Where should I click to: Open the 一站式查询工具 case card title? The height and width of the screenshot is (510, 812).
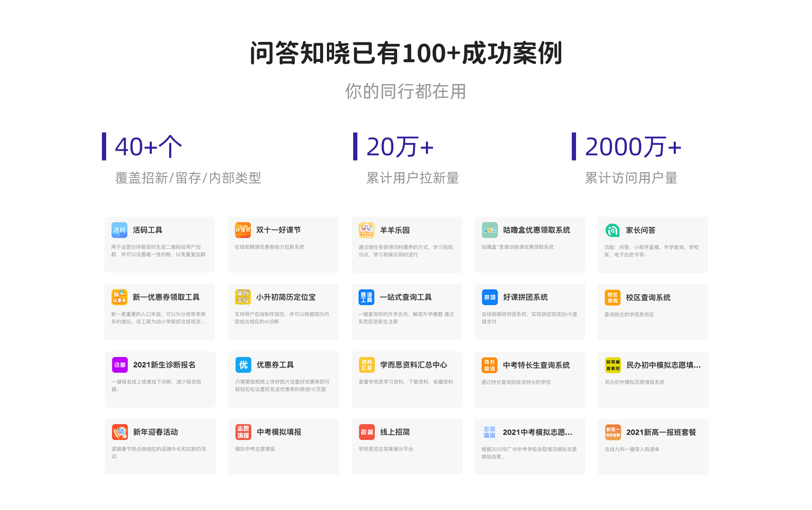[406, 297]
